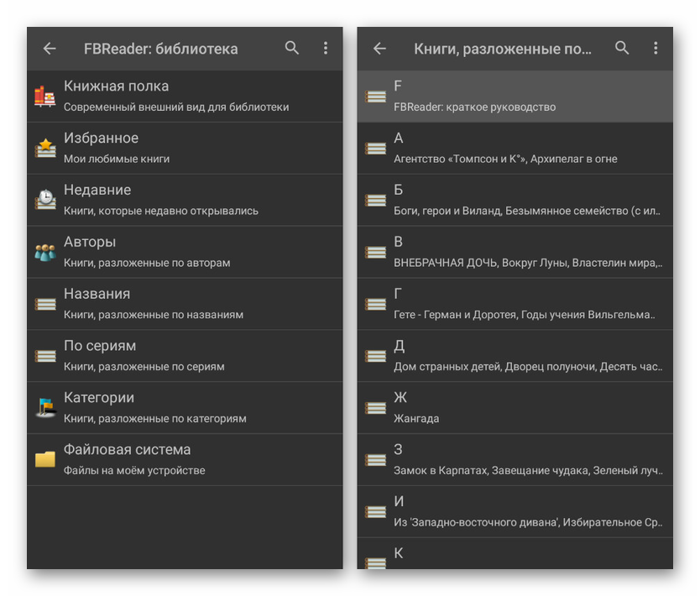Click text 'Дом странных детей'
The image size is (700, 596).
tap(447, 367)
